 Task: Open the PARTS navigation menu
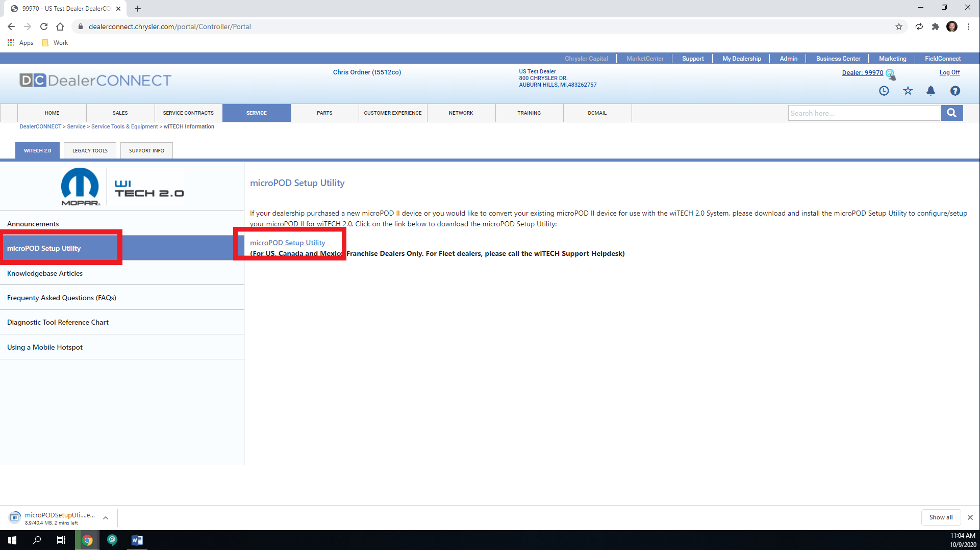click(x=324, y=113)
